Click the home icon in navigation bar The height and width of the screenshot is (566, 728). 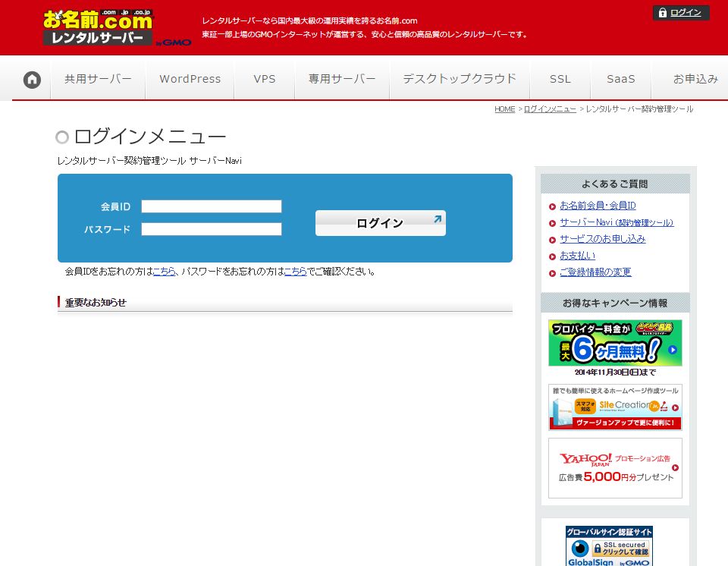[x=32, y=80]
